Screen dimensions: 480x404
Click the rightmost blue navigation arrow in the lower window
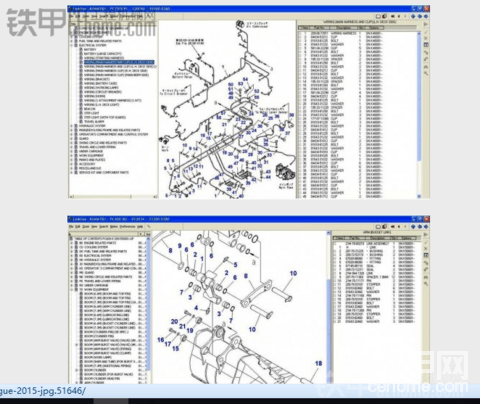426,227
